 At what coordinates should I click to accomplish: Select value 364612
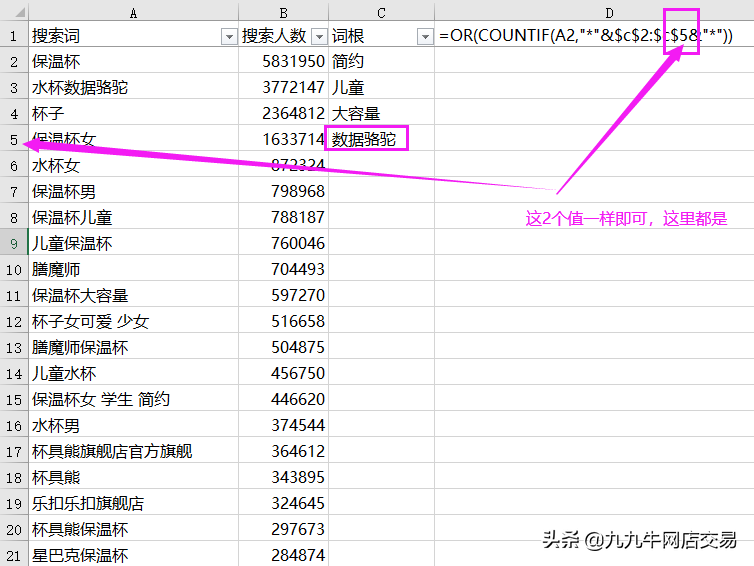283,451
